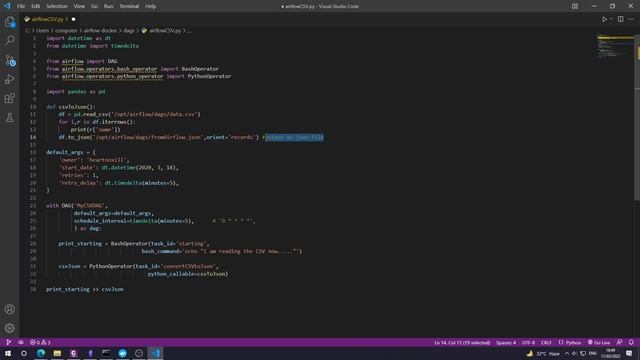Split the editor to the right
This screenshot has height=360, width=640.
click(x=620, y=19)
